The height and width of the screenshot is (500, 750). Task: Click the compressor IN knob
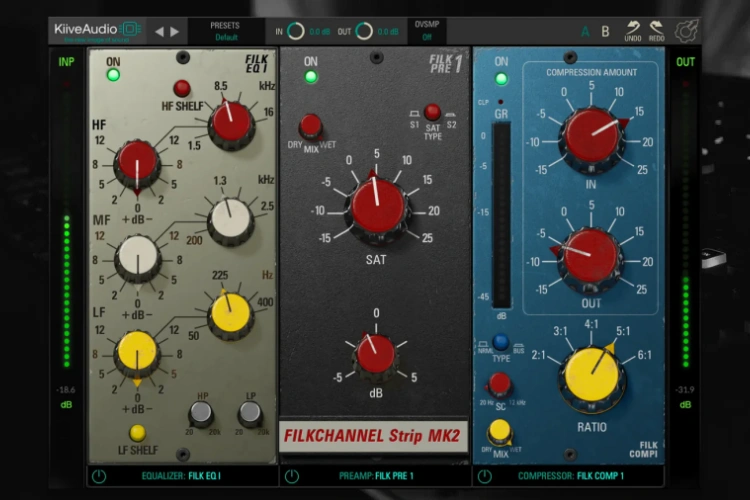[592, 138]
